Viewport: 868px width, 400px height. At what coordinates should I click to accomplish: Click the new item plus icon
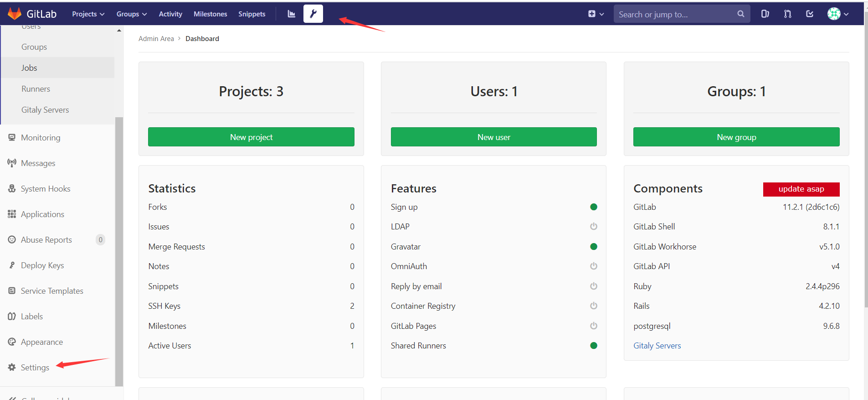(x=592, y=14)
